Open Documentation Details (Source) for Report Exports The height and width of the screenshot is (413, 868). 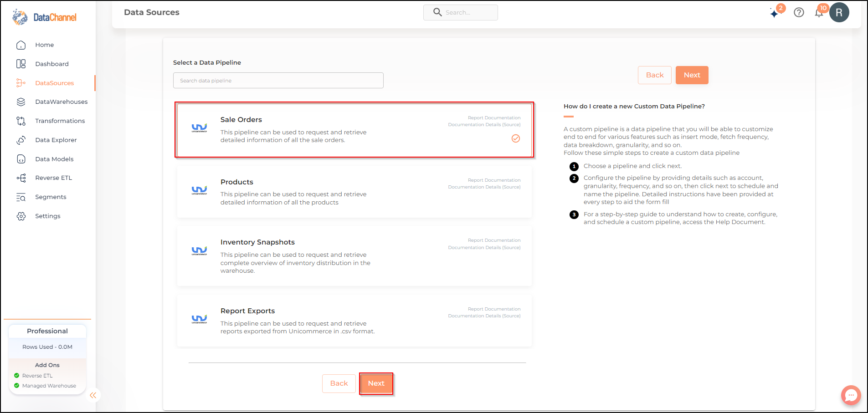[x=484, y=316]
